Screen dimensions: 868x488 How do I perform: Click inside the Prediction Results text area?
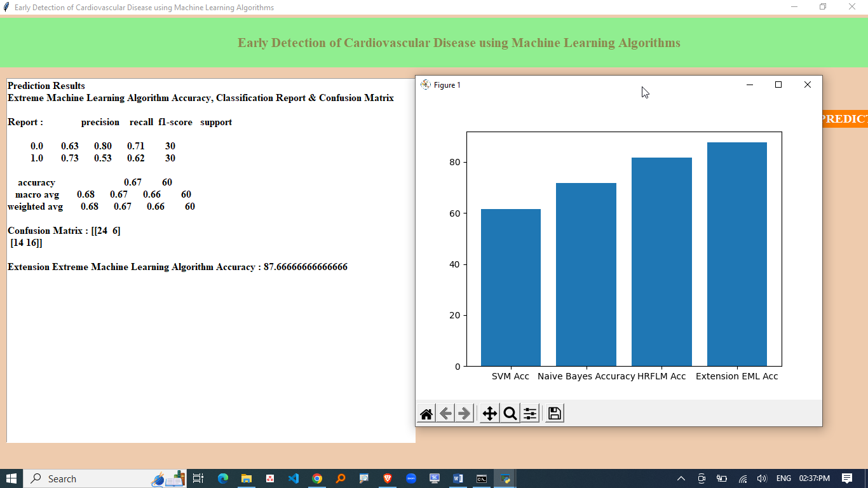click(210, 349)
